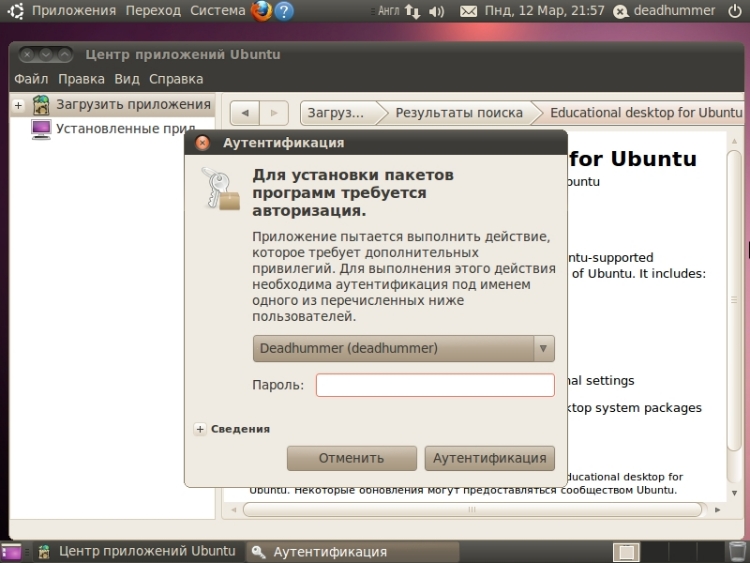Open the mail envelope indicator
This screenshot has width=750, height=563.
tap(468, 11)
